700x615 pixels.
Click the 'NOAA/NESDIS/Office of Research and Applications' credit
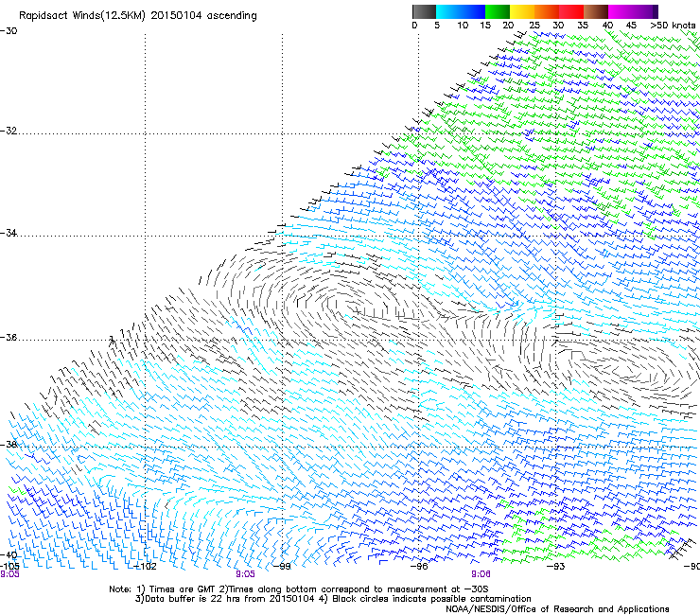[x=557, y=608]
